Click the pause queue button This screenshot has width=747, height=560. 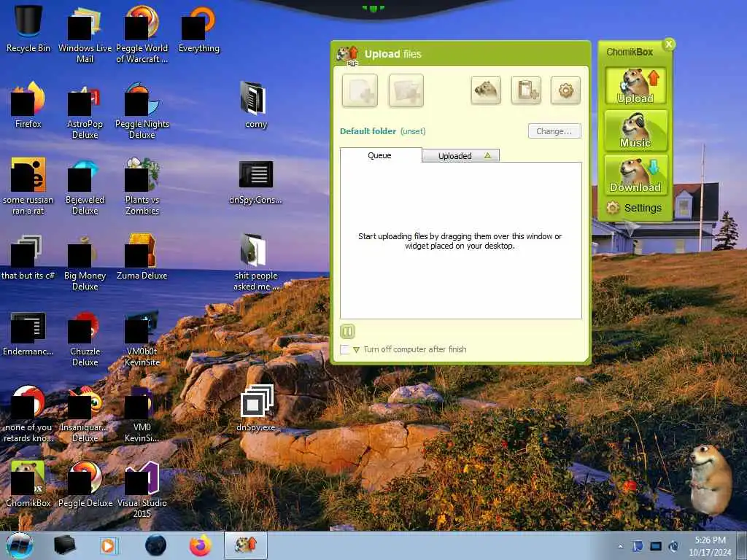(x=347, y=331)
